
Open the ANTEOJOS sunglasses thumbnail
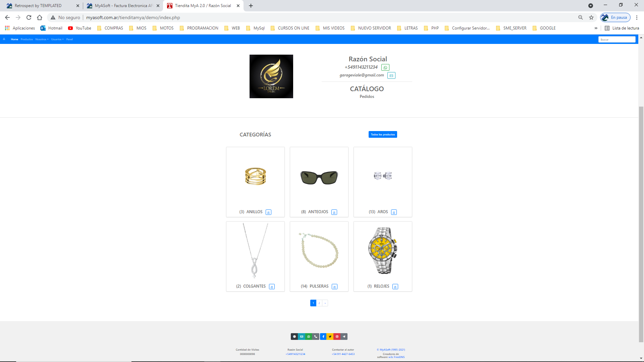coord(319,177)
